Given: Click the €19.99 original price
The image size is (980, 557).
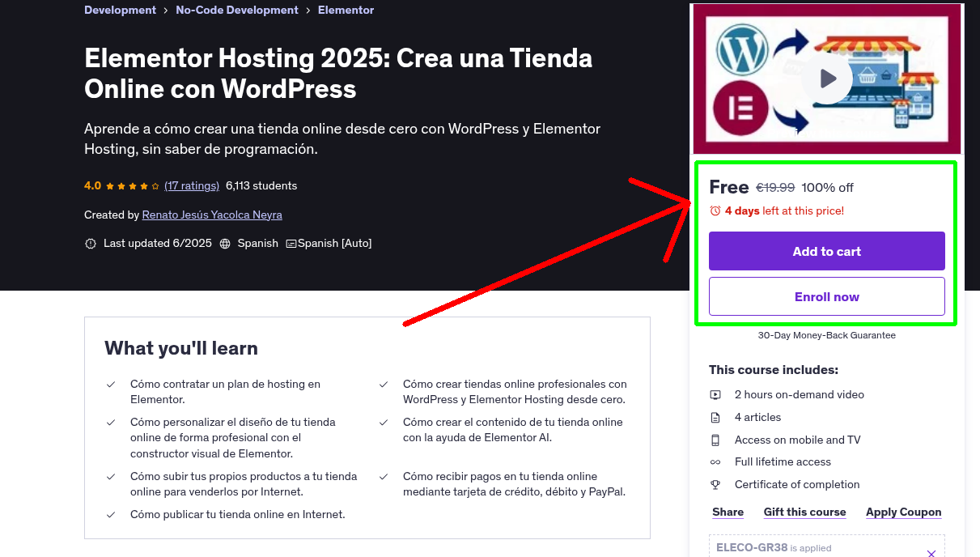Looking at the screenshot, I should click(775, 188).
